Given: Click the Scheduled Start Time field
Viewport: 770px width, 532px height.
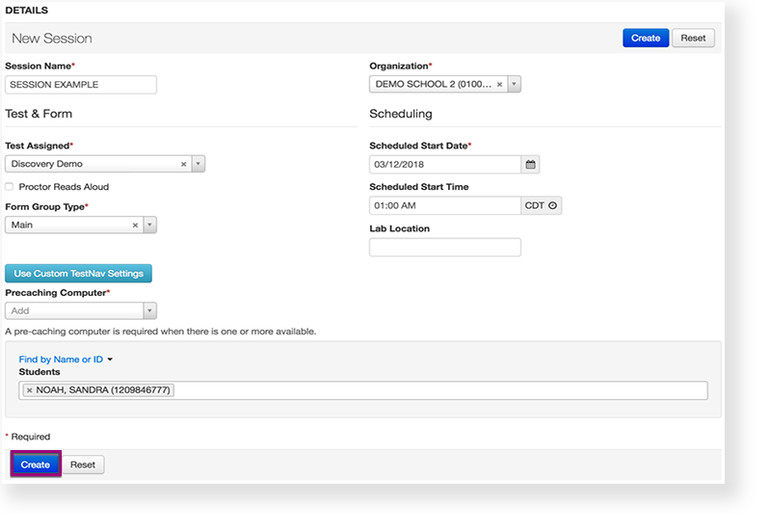Looking at the screenshot, I should pyautogui.click(x=444, y=205).
